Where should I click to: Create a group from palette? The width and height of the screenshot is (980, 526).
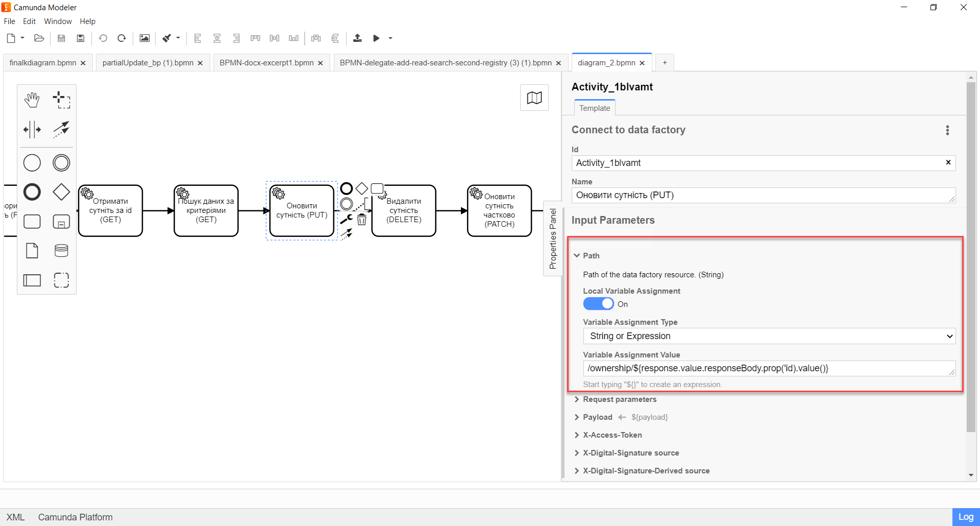(61, 280)
